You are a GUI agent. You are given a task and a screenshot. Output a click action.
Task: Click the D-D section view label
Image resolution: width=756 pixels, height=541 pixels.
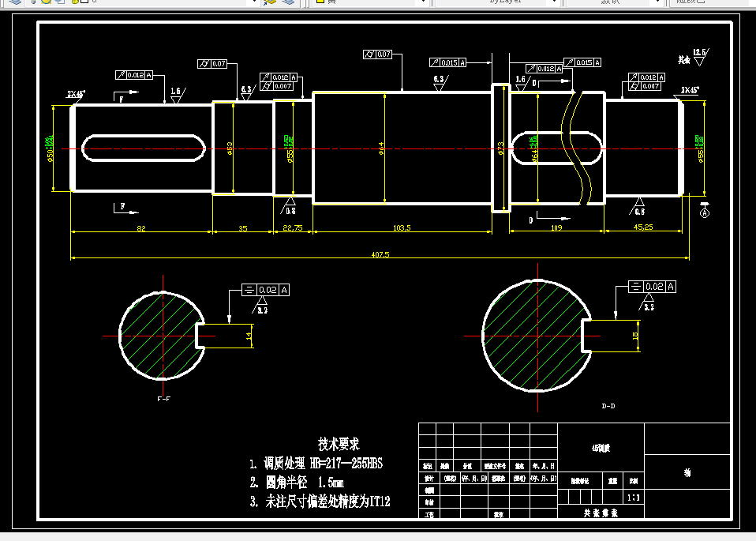(608, 406)
